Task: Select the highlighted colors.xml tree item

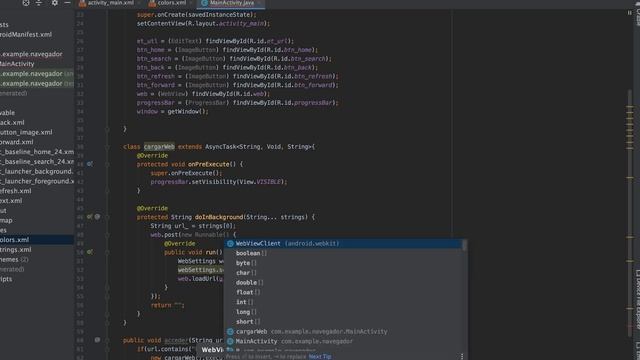Action: click(x=37, y=240)
